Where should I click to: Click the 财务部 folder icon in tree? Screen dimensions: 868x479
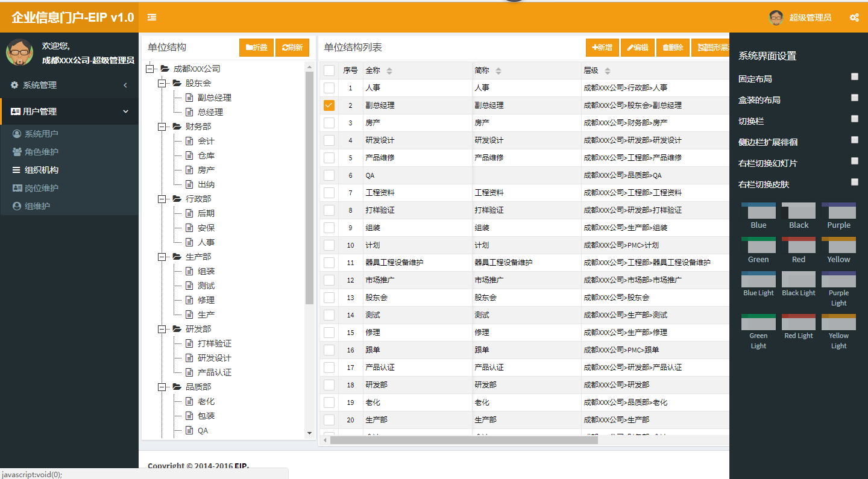[x=177, y=127]
